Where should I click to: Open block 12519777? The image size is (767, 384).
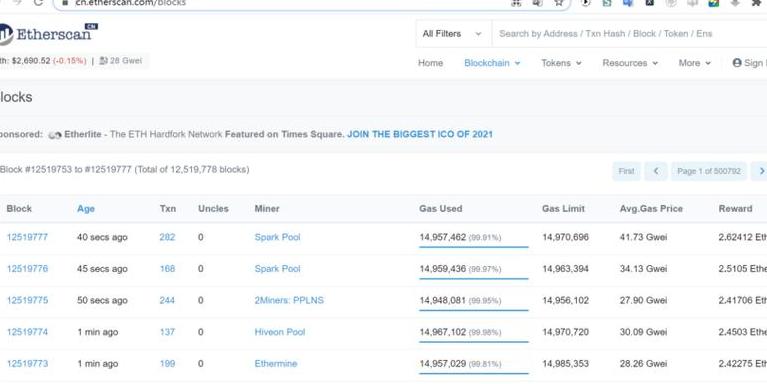pos(27,237)
